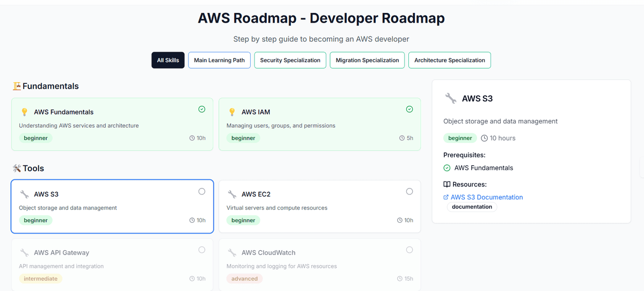
Task: Click the lightbulb icon on AWS IAM card
Action: click(x=232, y=112)
